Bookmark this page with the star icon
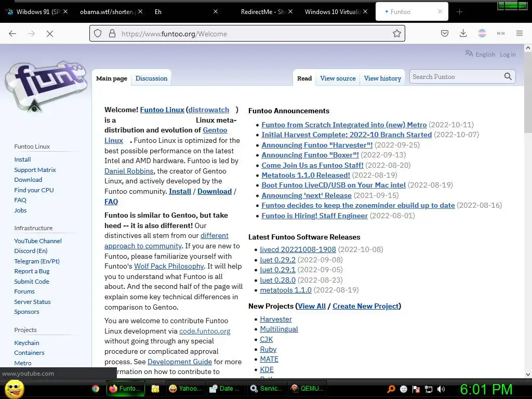This screenshot has height=399, width=532. click(396, 34)
